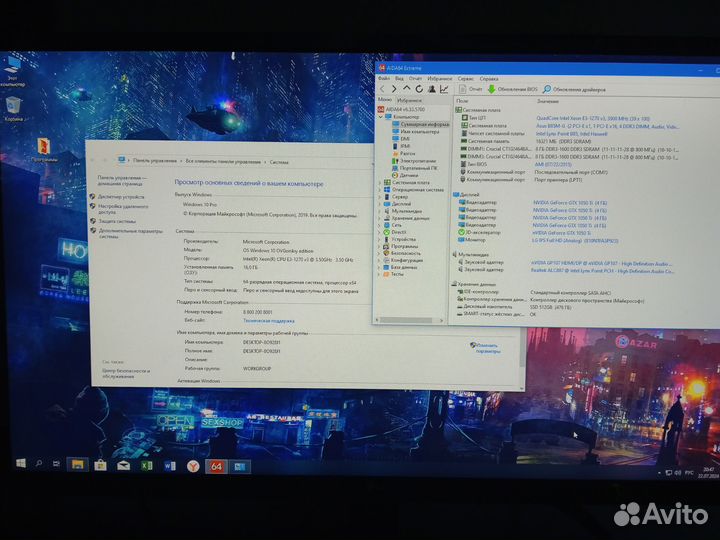Click Техническая поддержка website link
The image size is (720, 540).
(x=269, y=321)
